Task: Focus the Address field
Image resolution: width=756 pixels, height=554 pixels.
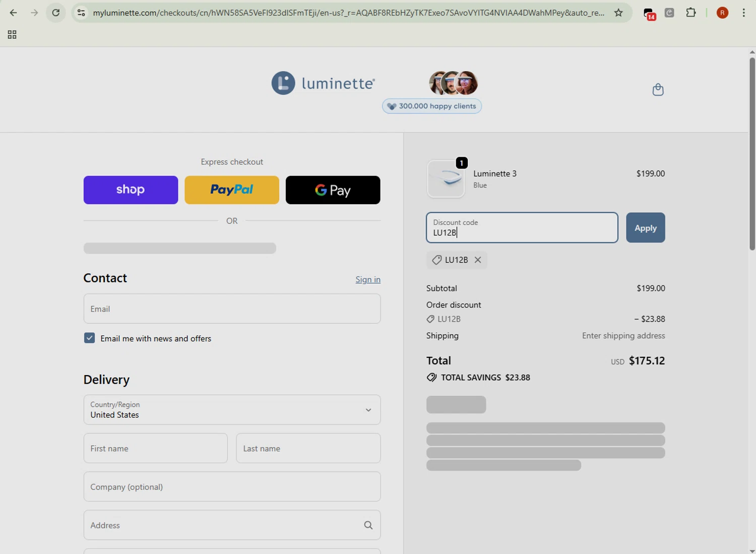Action: (232, 525)
